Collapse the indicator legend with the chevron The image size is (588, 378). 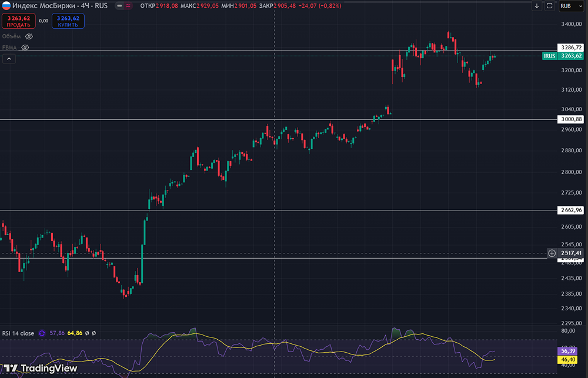tap(9, 59)
